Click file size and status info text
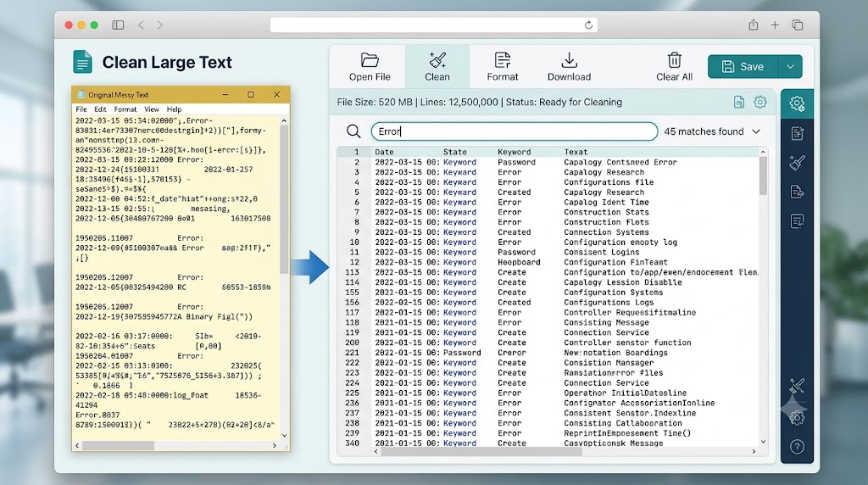Image resolution: width=868 pixels, height=485 pixels. (x=480, y=102)
